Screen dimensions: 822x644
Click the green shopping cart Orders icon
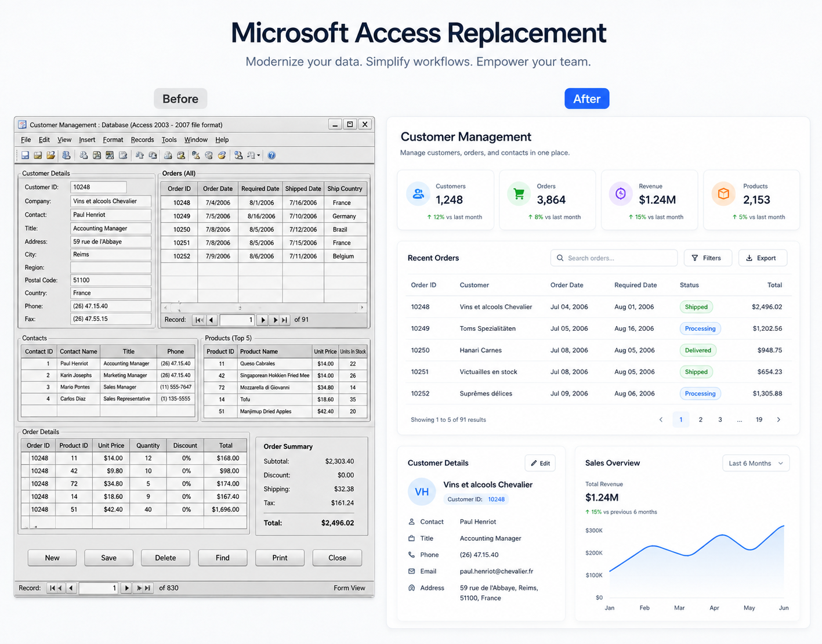pos(519,194)
